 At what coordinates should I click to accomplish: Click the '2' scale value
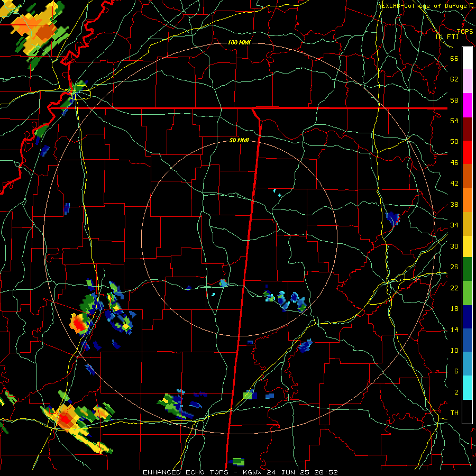[456, 392]
